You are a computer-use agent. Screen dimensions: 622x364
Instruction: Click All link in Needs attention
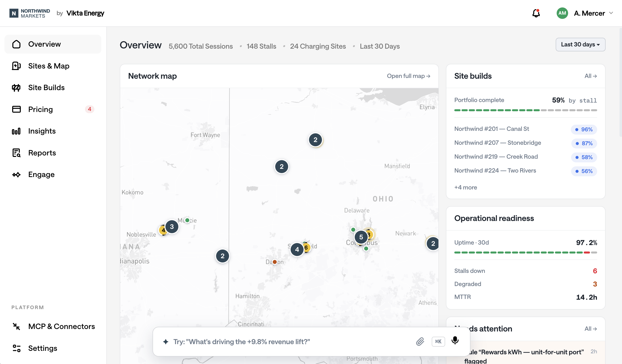click(591, 329)
